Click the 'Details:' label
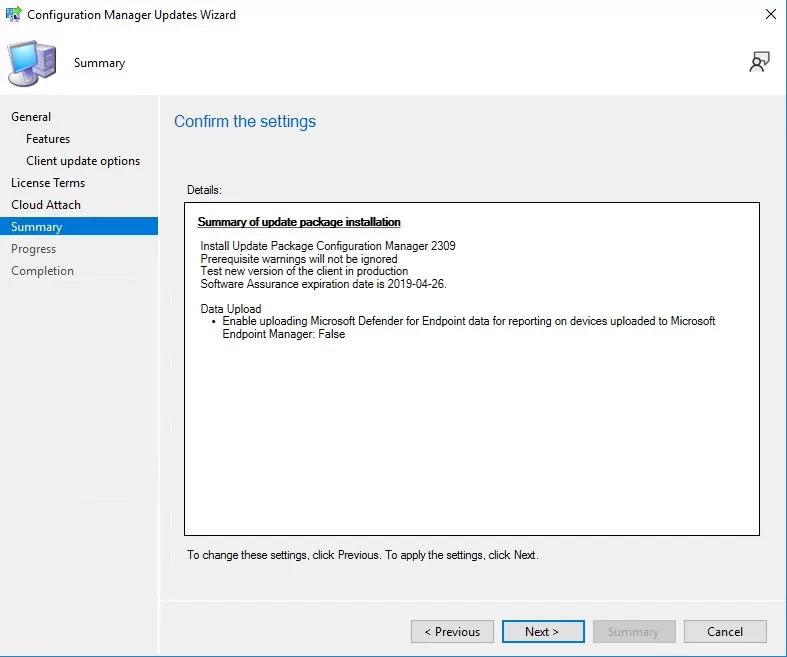The width and height of the screenshot is (787, 657). [204, 190]
